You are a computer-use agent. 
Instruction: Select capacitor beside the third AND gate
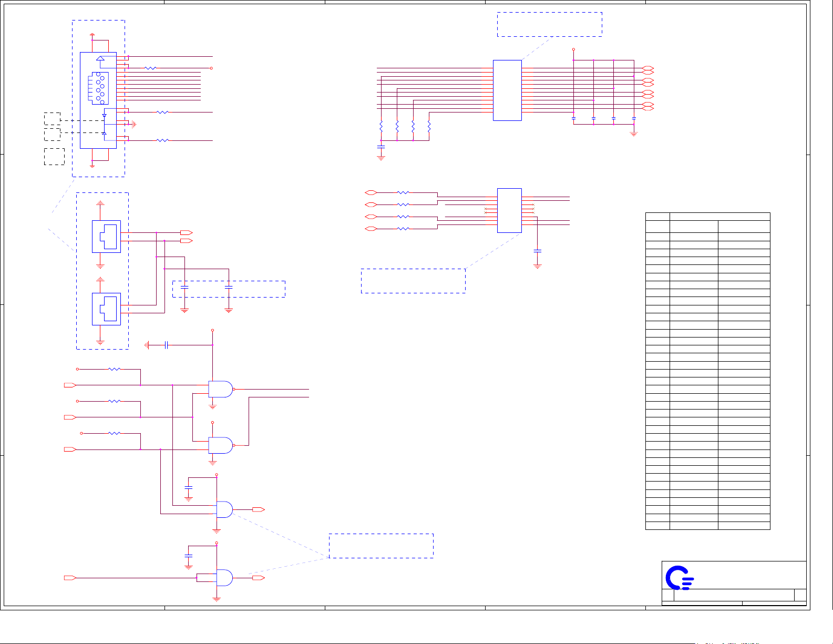189,488
